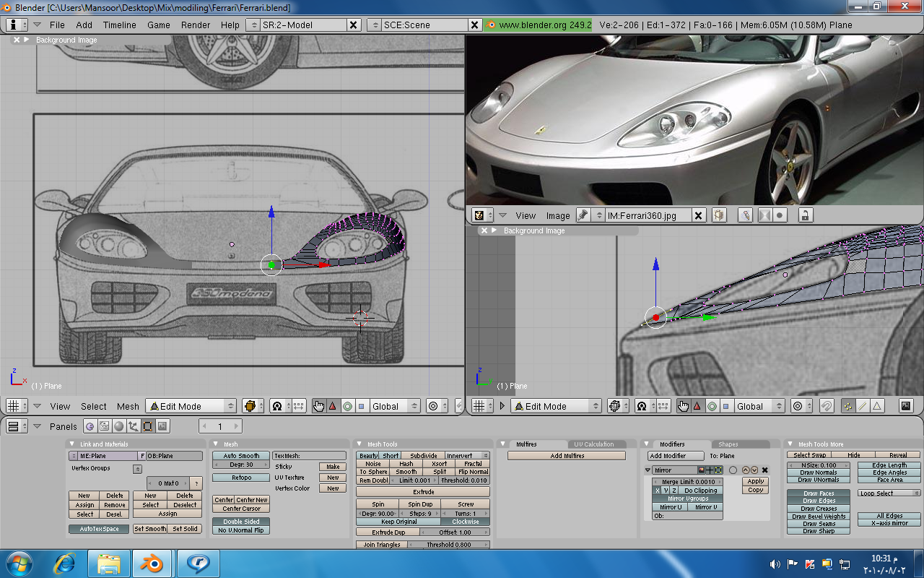
Task: Toggle Draw Faces in Mesh Tools More
Action: click(x=819, y=493)
